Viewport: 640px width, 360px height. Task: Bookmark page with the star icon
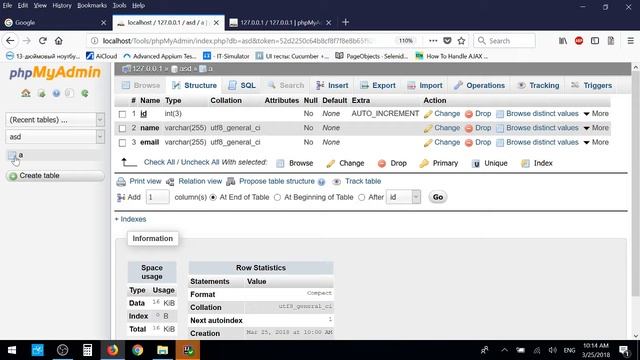(x=461, y=41)
